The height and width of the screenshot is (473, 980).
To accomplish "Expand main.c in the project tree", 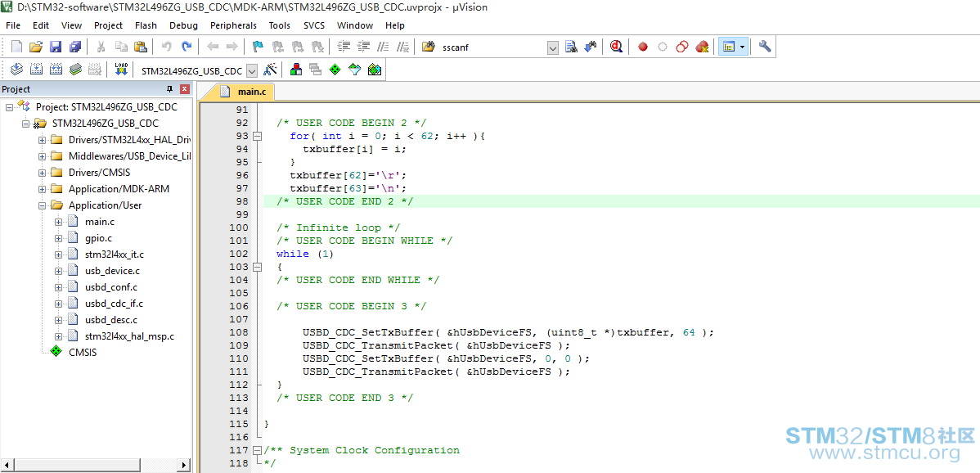I will (x=58, y=222).
